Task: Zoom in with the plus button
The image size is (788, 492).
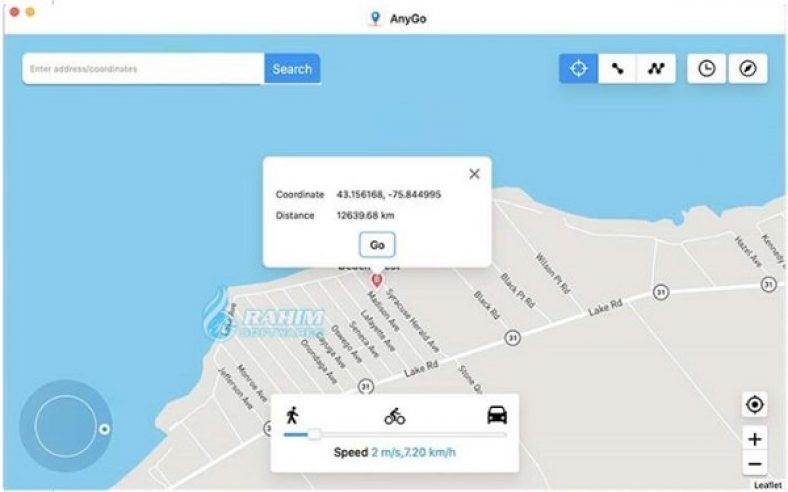Action: [x=754, y=439]
